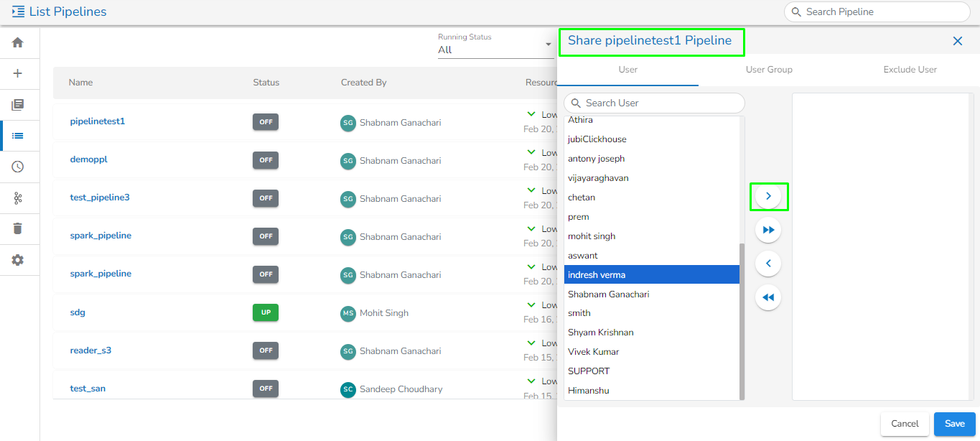Image resolution: width=980 pixels, height=441 pixels.
Task: Toggle UP status of sdg pipeline
Action: coord(266,312)
